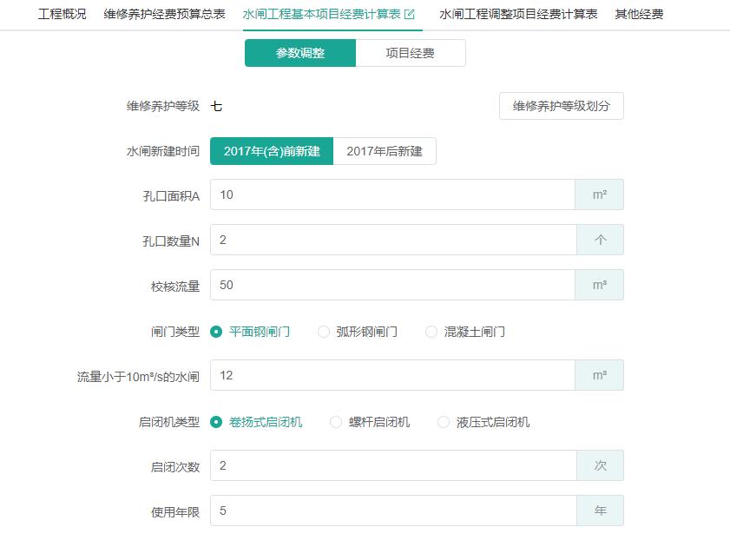
Task: Choose 2017年(含)前新建 option
Action: (x=272, y=151)
